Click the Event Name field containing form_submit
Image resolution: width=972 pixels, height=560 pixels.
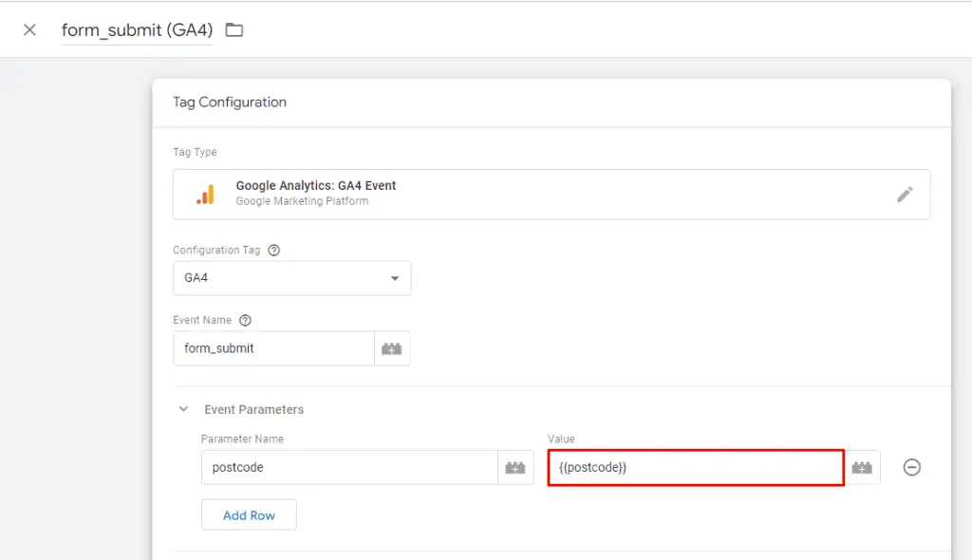click(273, 348)
